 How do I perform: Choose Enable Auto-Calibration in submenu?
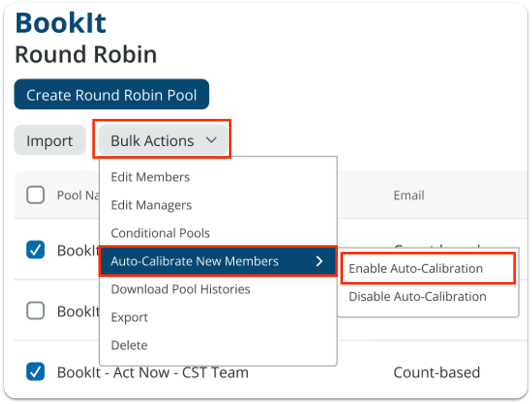point(415,268)
